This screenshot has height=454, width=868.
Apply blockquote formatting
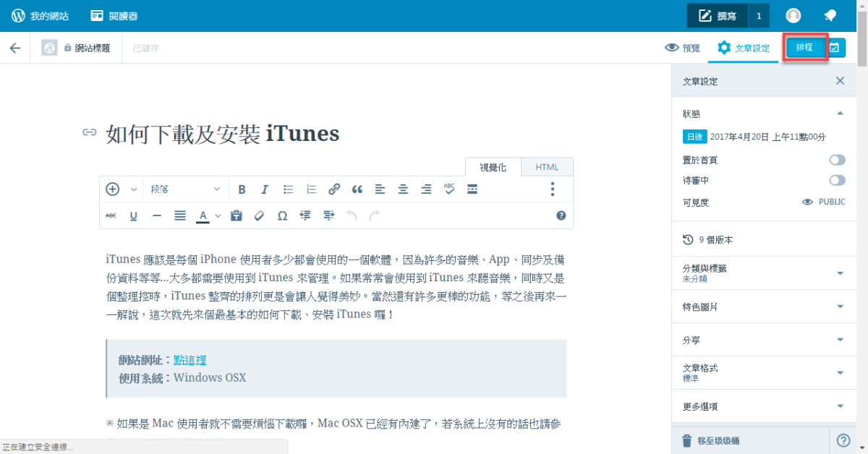pyautogui.click(x=357, y=189)
